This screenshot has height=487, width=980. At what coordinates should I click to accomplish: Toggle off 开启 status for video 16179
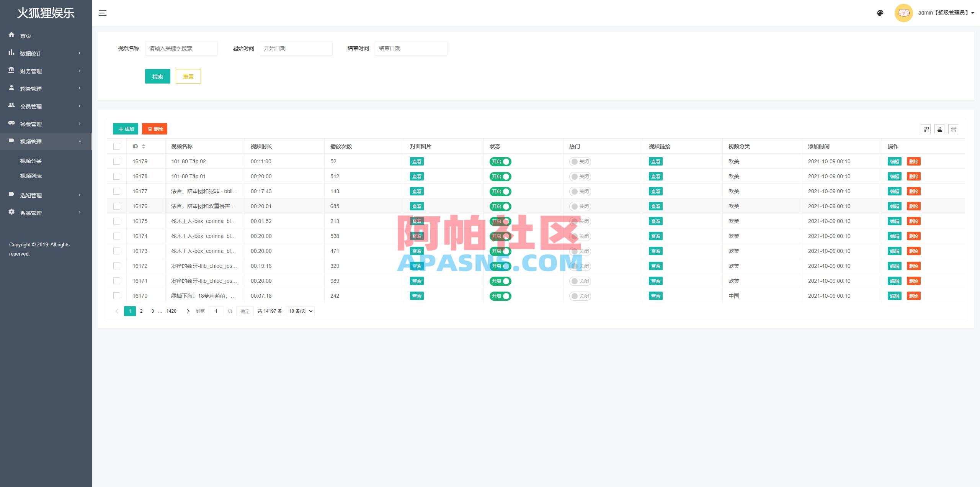click(x=500, y=161)
